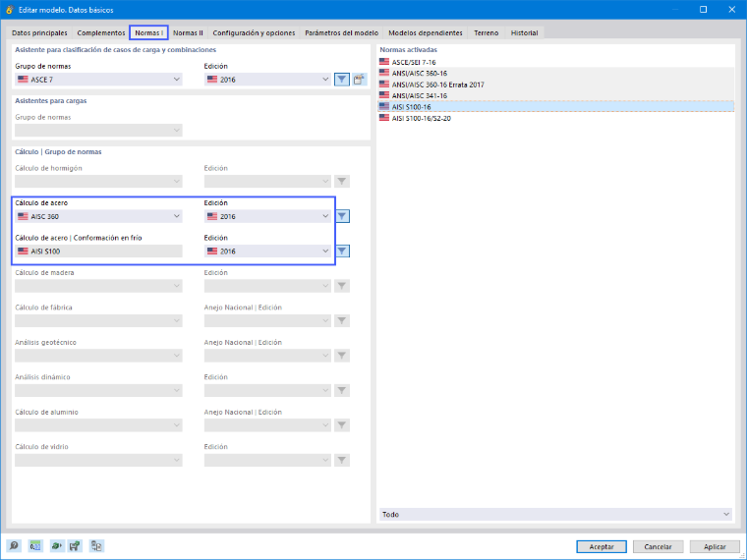
Task: Open the settings icon beside the ASCE filter
Action: (x=359, y=80)
